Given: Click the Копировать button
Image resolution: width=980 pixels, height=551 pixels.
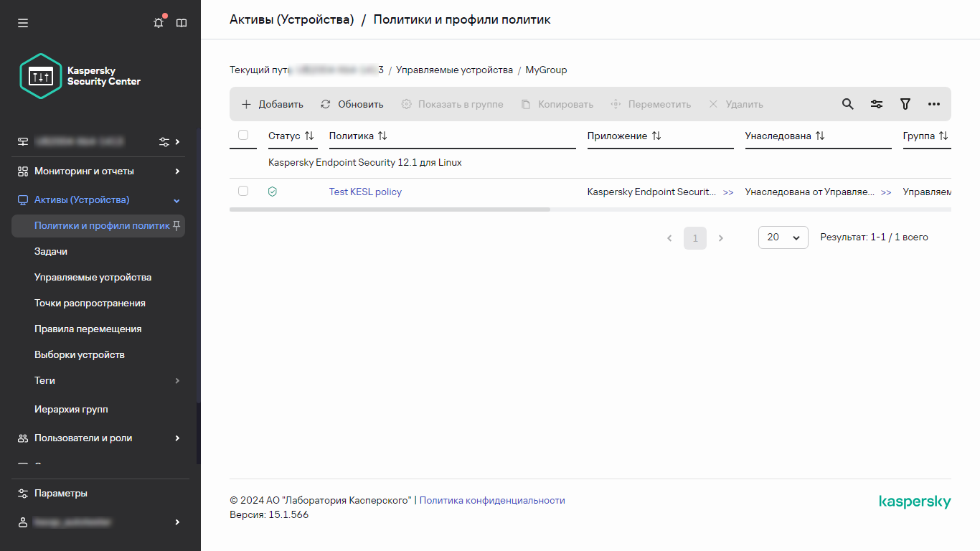Looking at the screenshot, I should click(557, 104).
